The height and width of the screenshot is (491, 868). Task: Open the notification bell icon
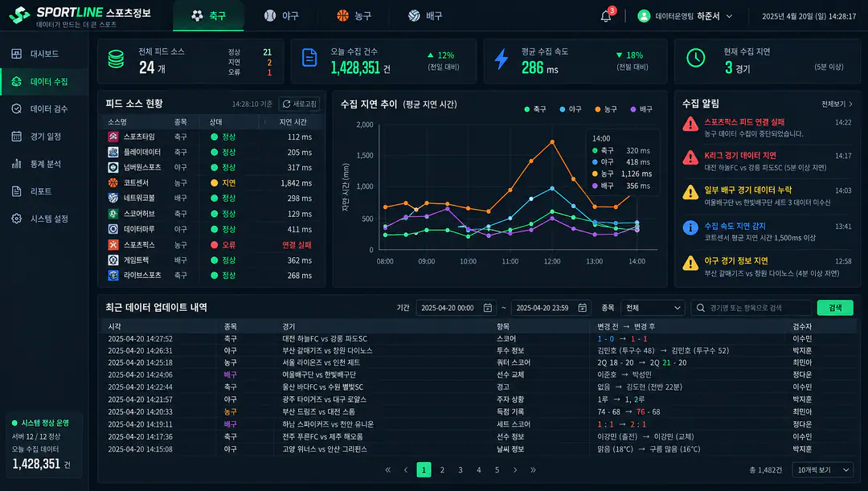pyautogui.click(x=606, y=16)
